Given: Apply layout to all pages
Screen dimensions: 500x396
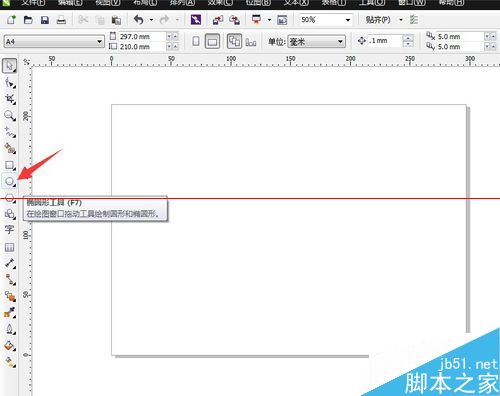Looking at the screenshot, I should [235, 41].
